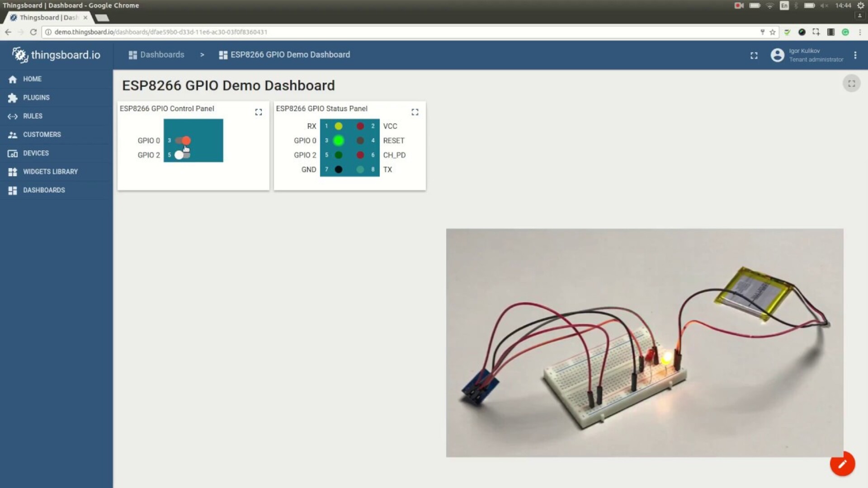Toggle the GPIO 0 control switch

click(x=183, y=140)
